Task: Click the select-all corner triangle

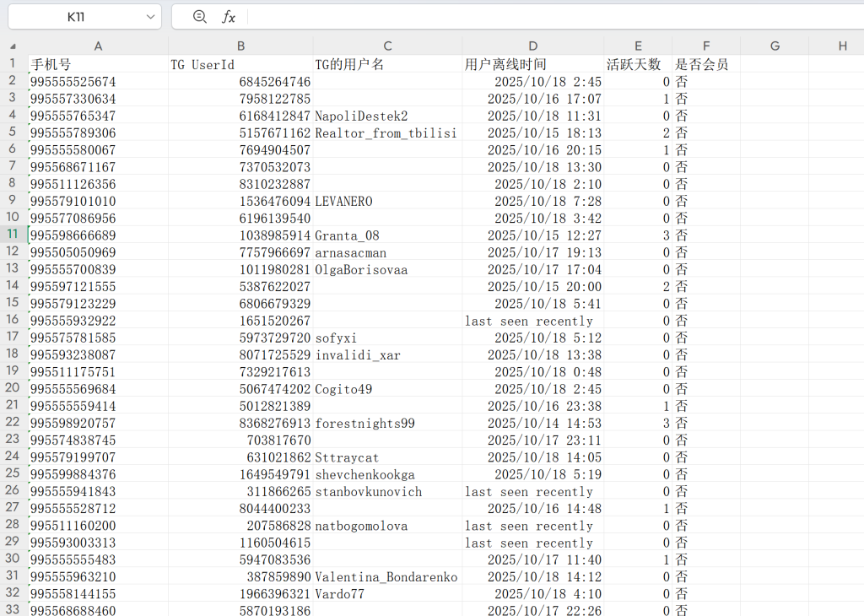Action: (x=13, y=46)
